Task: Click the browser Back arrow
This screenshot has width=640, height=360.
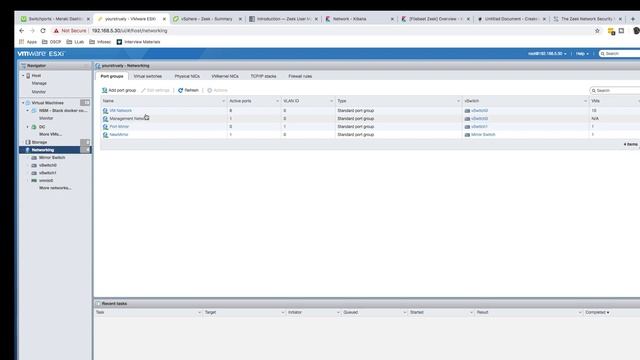Action: [x=22, y=31]
